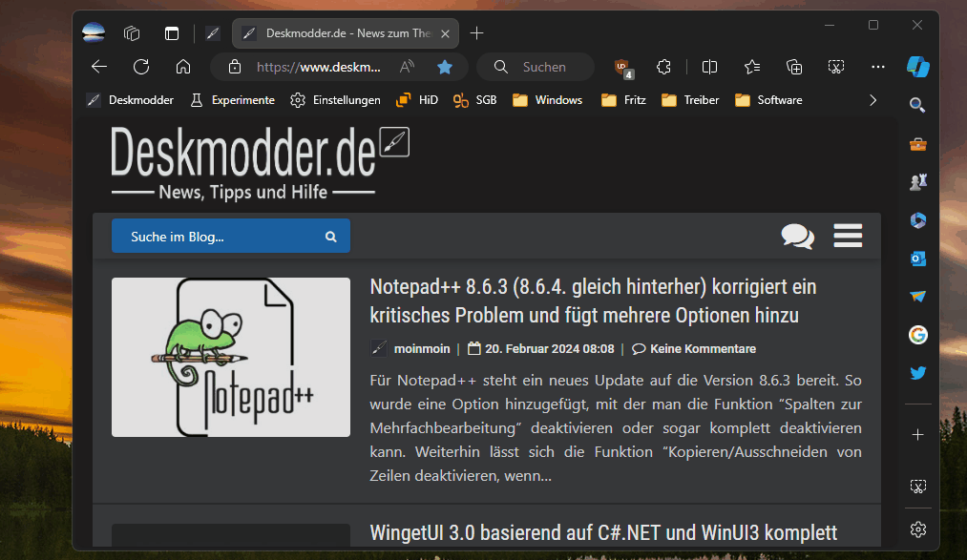The height and width of the screenshot is (560, 967).
Task: Switch to the pinned Deskmodder tab
Action: pos(213,33)
